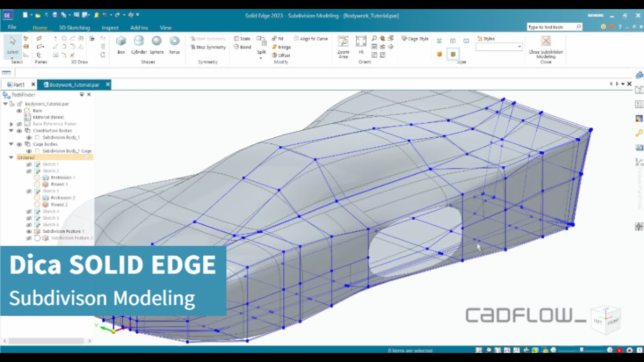
Task: Collapse the Construction Bodies node
Action: pos(11,131)
